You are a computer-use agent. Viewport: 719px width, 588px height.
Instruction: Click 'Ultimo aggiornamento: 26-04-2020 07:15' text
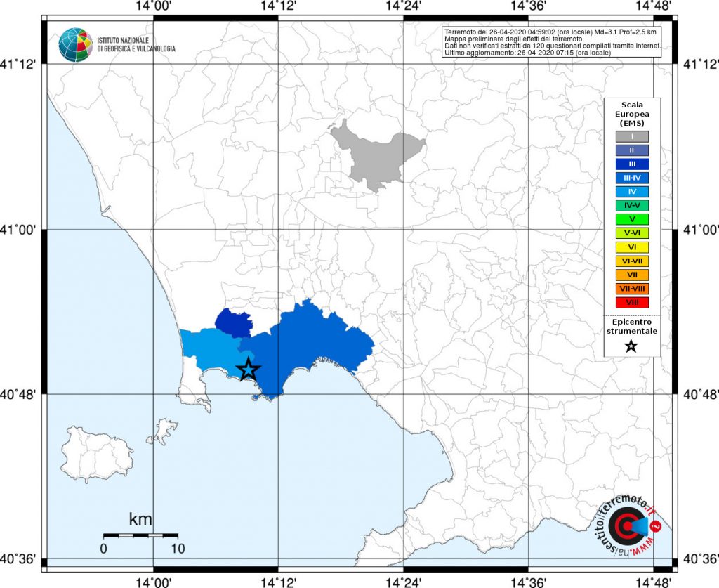pos(527,53)
